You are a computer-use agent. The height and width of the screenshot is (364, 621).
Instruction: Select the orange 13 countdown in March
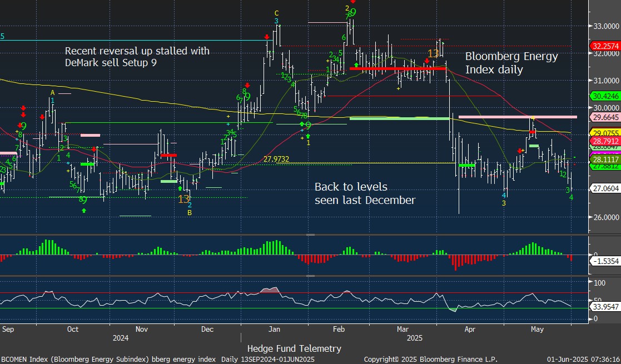(x=433, y=53)
